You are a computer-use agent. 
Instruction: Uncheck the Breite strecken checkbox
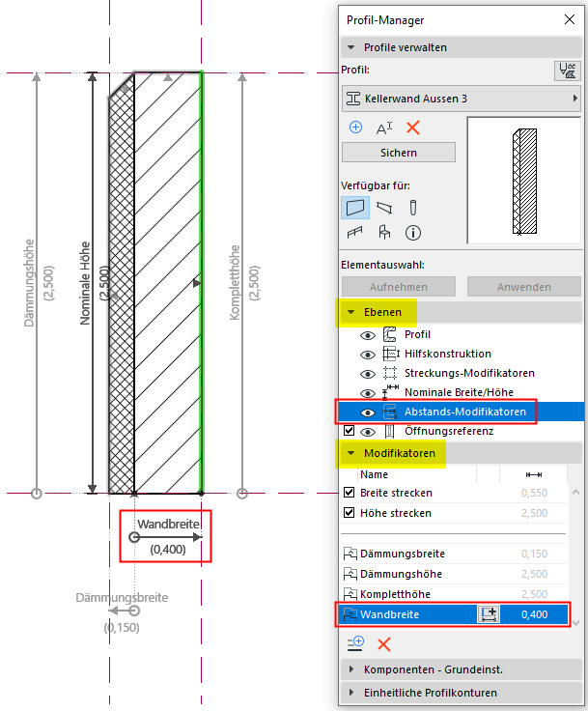[x=349, y=493]
